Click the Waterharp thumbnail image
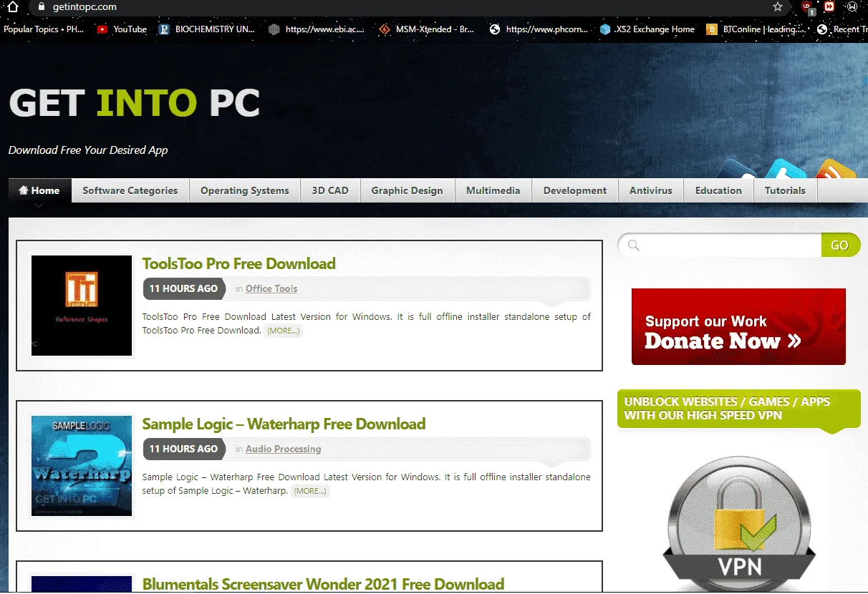 (82, 466)
